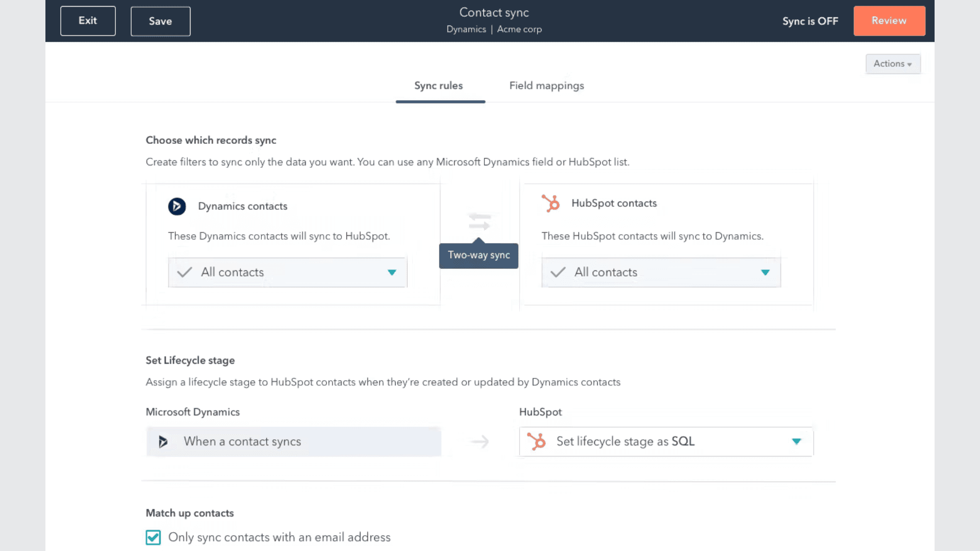Click the Two-way sync tooltip label

[x=479, y=255]
